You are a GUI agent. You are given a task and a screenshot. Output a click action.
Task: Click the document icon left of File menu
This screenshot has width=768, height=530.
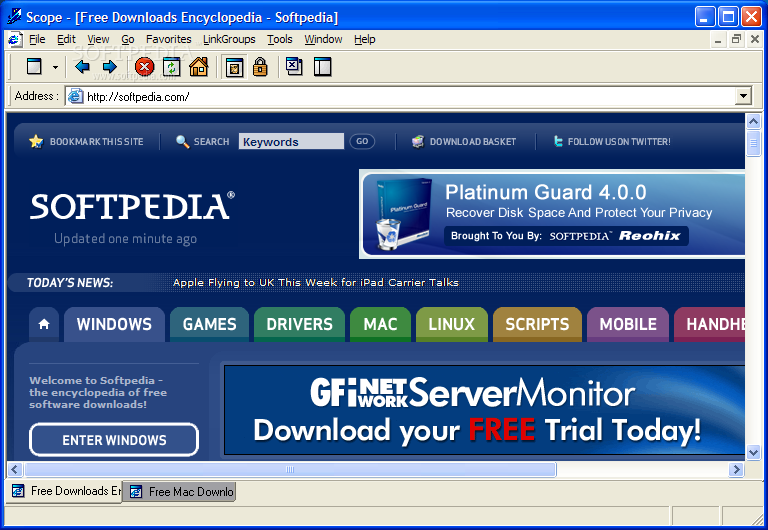15,39
